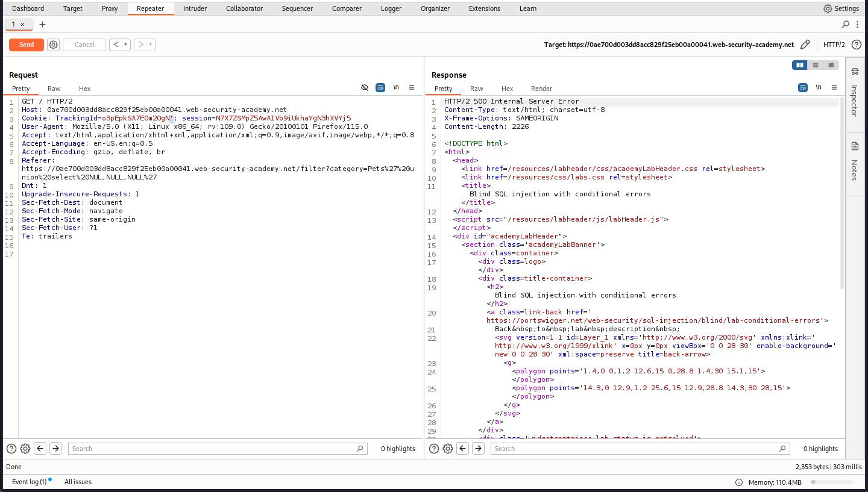Switch to the Dashboard tab
The image size is (868, 492).
28,8
